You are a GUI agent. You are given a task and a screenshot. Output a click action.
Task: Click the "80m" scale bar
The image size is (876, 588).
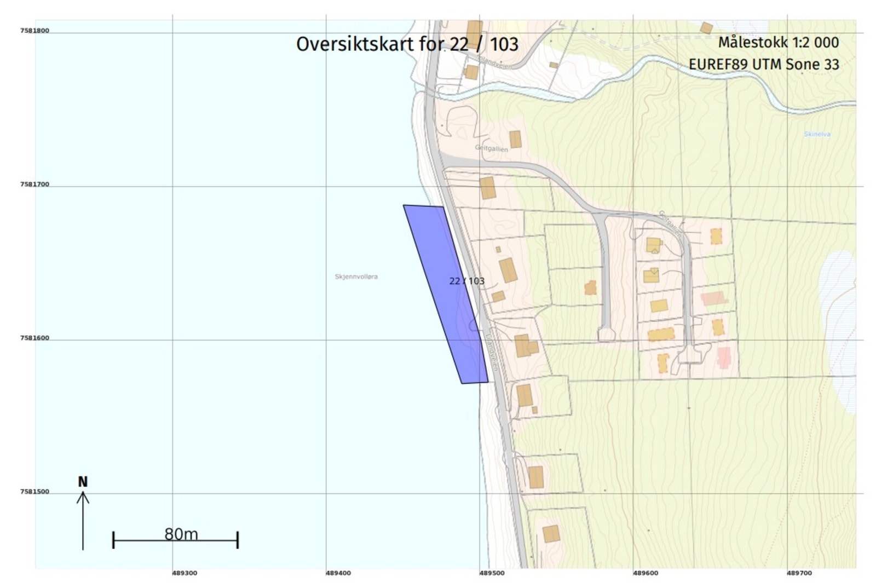click(x=175, y=539)
